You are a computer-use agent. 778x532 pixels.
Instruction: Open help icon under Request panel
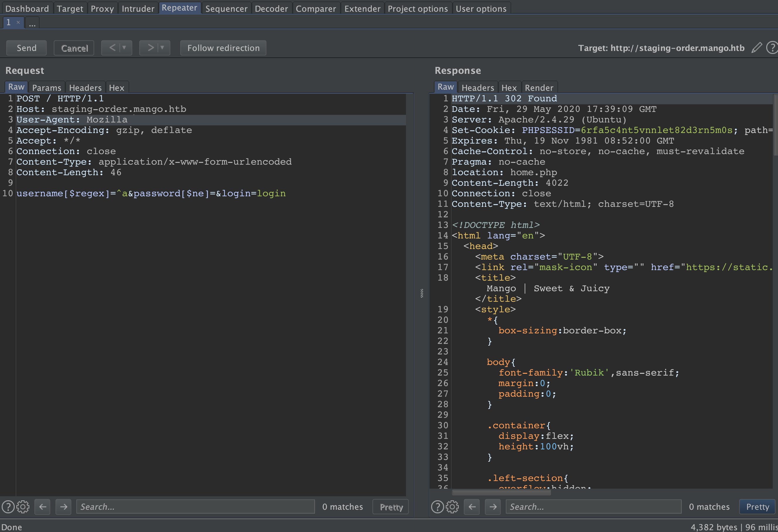point(8,507)
